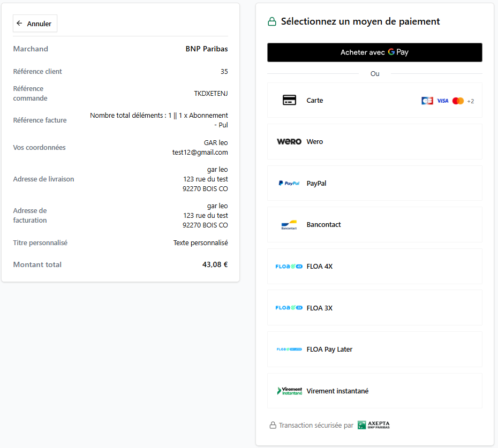Click the Référence client value 35
498x448 pixels.
[x=224, y=71]
